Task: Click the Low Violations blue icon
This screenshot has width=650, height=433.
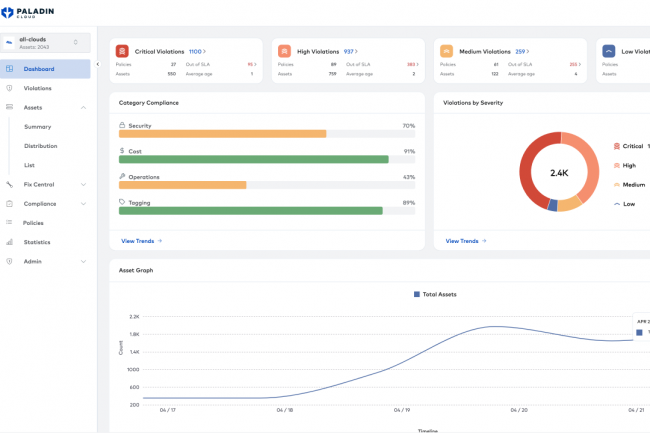Action: (x=608, y=50)
